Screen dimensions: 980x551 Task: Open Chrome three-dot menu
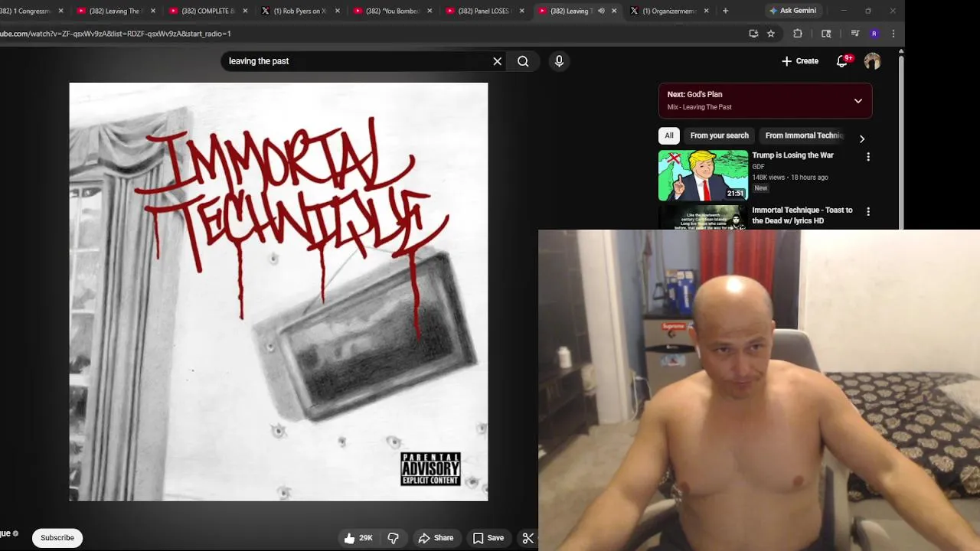click(x=893, y=34)
